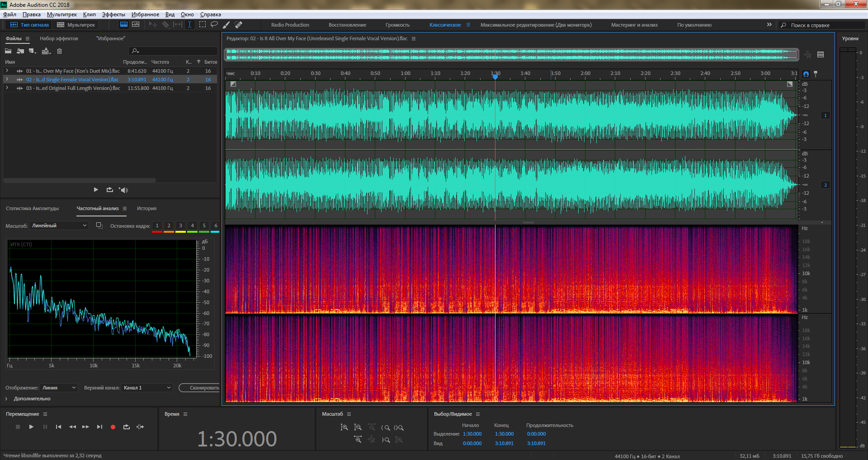Image resolution: width=868 pixels, height=460 pixels.
Task: Open workspace overflow chevron menu
Action: coord(769,24)
